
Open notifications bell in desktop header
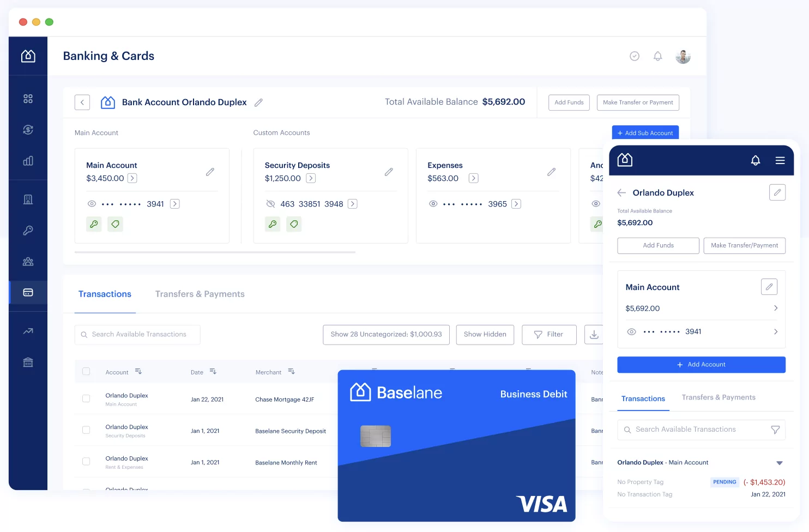pos(658,56)
